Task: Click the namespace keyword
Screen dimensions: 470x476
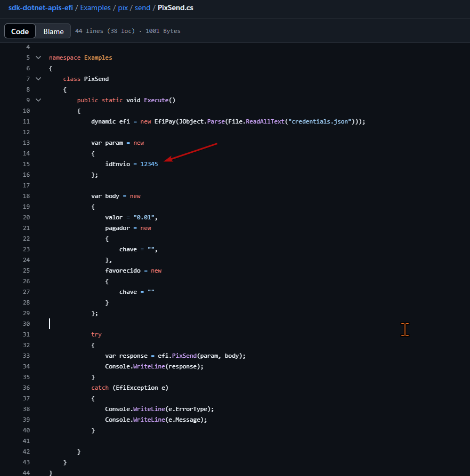Action: pos(64,58)
